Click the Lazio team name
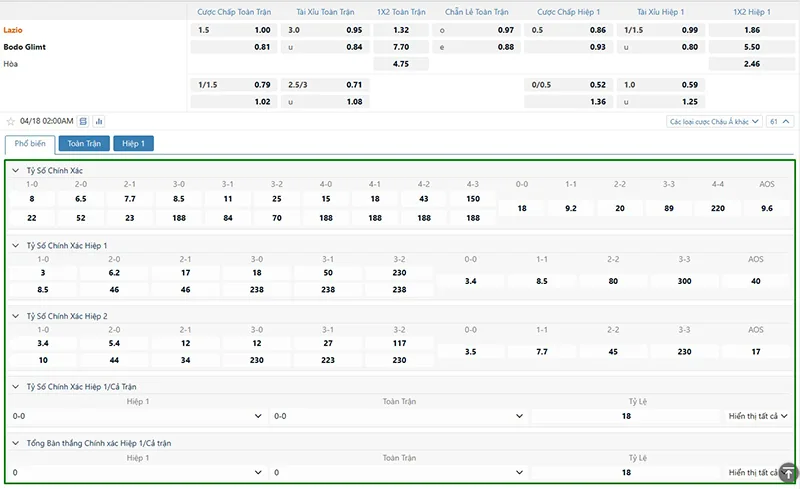 pyautogui.click(x=15, y=30)
